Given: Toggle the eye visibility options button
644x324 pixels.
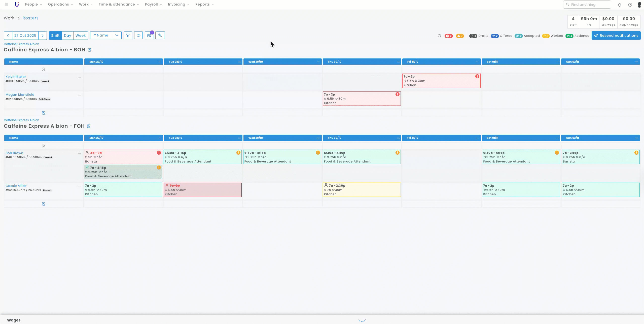Looking at the screenshot, I should click(x=138, y=36).
